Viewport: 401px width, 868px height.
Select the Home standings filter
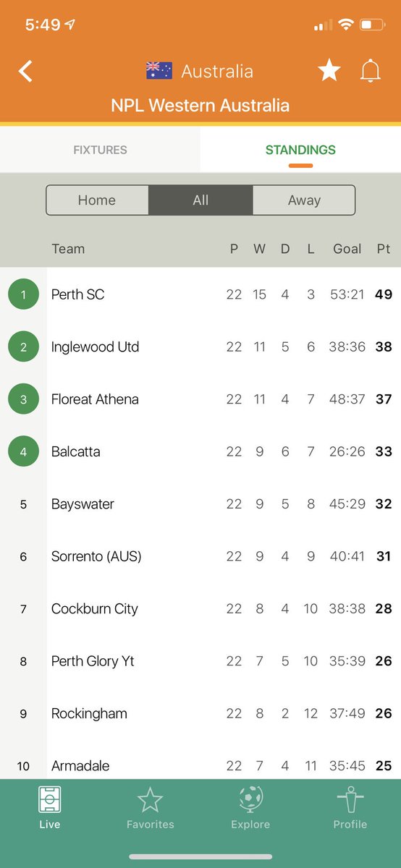click(97, 200)
